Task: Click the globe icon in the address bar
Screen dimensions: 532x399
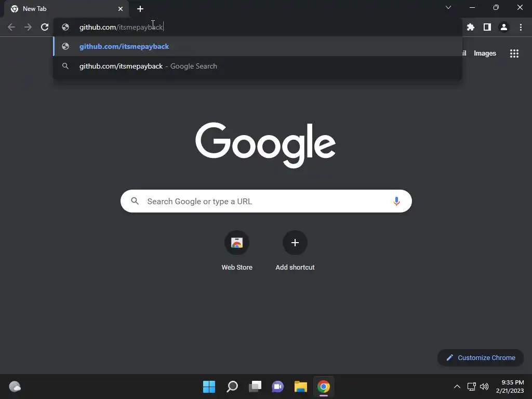Action: (x=65, y=27)
